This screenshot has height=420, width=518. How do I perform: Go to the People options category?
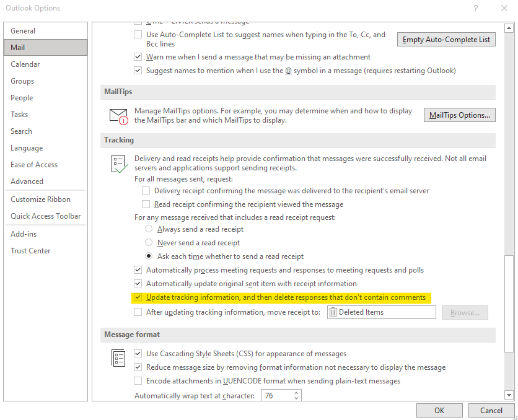46,98
